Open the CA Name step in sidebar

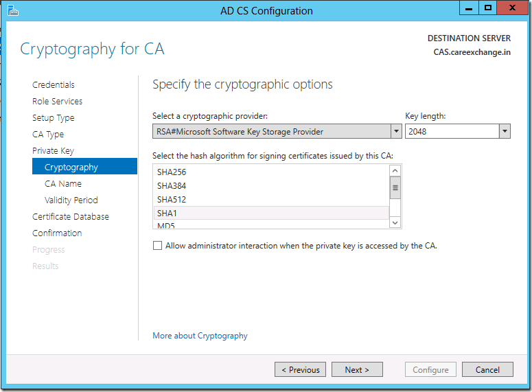pyautogui.click(x=63, y=183)
